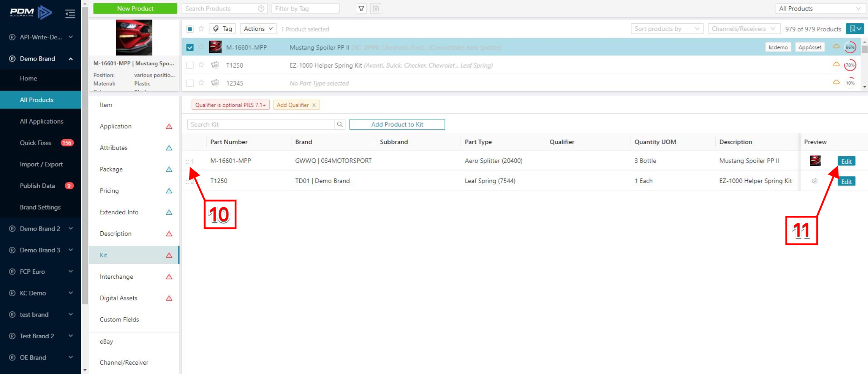The width and height of the screenshot is (868, 374).
Task: Open Publish Data page
Action: click(37, 186)
